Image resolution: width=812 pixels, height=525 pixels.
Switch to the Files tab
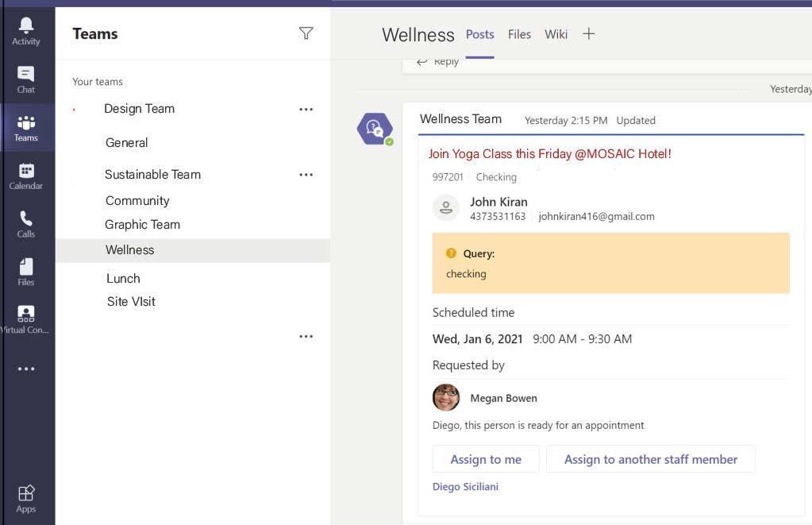click(519, 34)
